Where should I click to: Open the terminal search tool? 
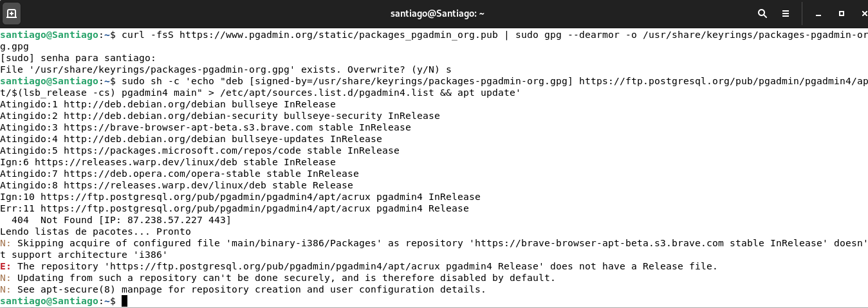click(762, 13)
